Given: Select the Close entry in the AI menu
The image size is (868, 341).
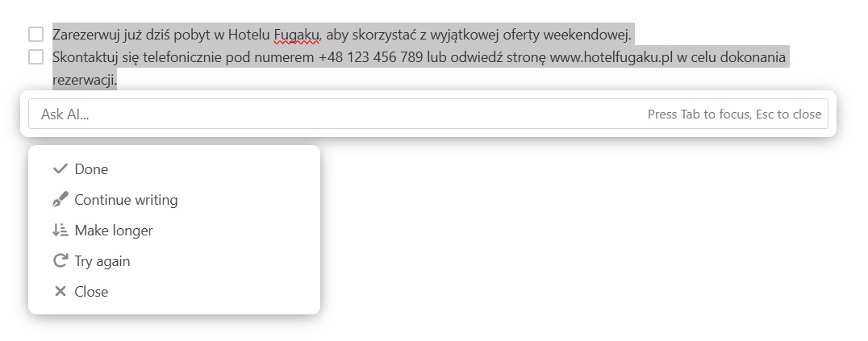Looking at the screenshot, I should 173,291.
